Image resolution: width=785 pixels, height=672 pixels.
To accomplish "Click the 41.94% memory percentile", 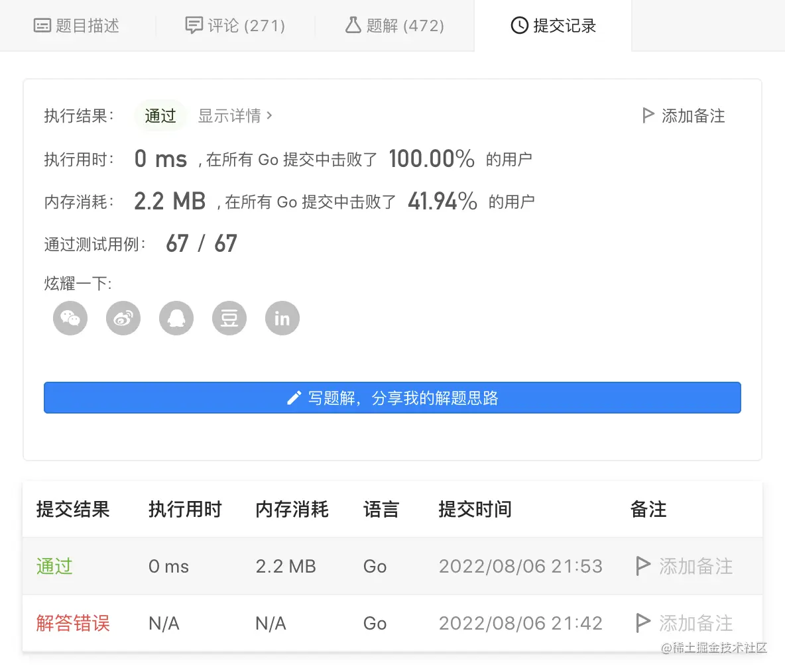I will click(x=443, y=201).
